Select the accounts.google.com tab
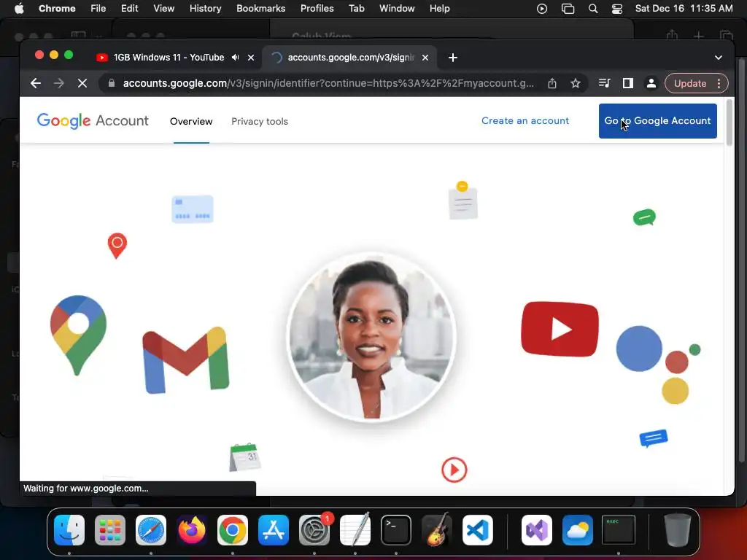Viewport: 747px width, 560px height. 349,58
